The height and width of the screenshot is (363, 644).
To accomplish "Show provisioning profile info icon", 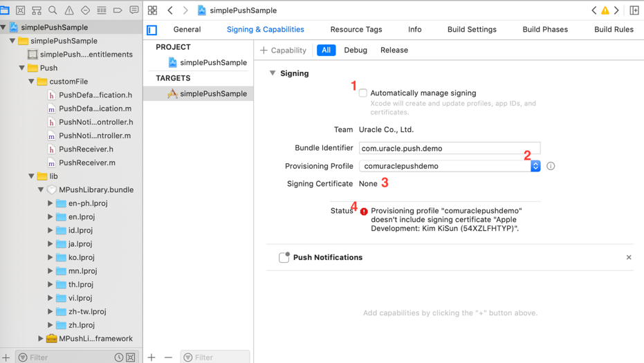I will tap(551, 166).
